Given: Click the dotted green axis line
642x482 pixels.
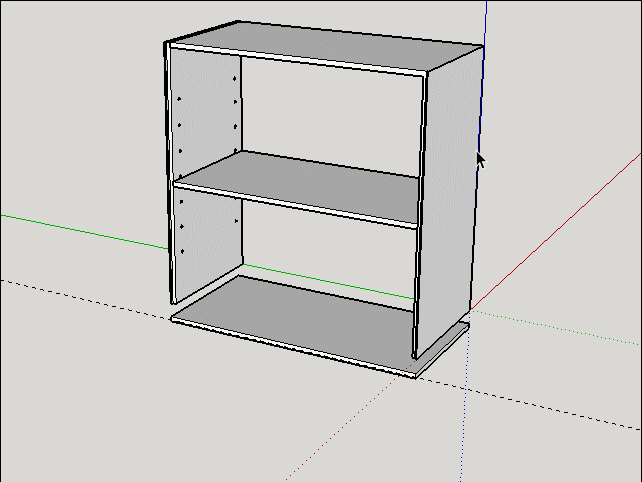Looking at the screenshot, I should coord(557,328).
